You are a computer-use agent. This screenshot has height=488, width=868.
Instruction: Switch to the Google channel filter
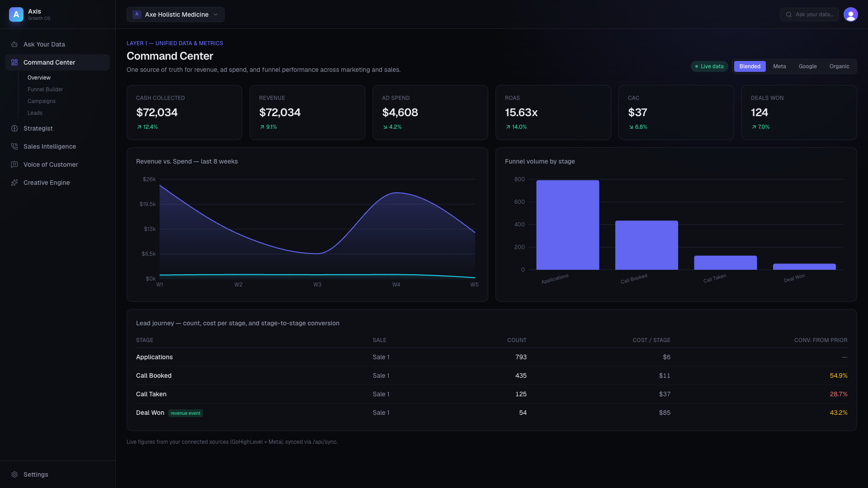click(807, 66)
